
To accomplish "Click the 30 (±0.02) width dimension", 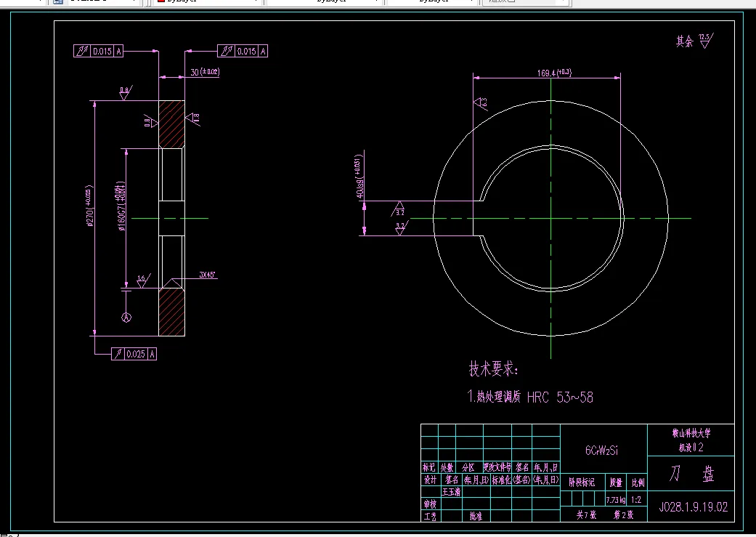I will click(205, 72).
